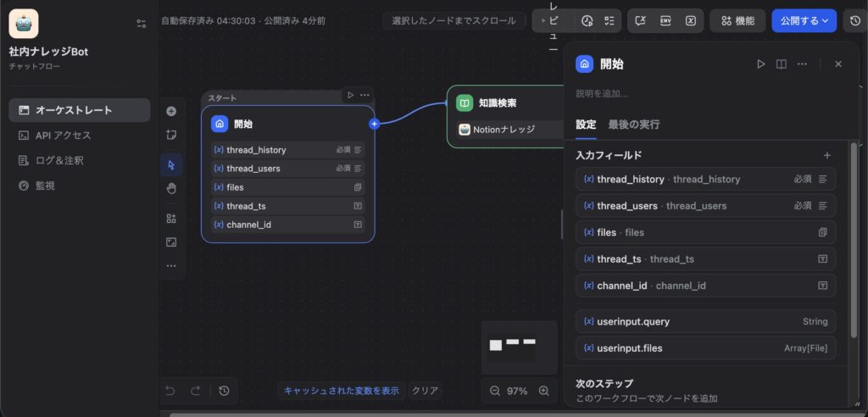Switch to the 最後の実行 tab

(x=633, y=125)
